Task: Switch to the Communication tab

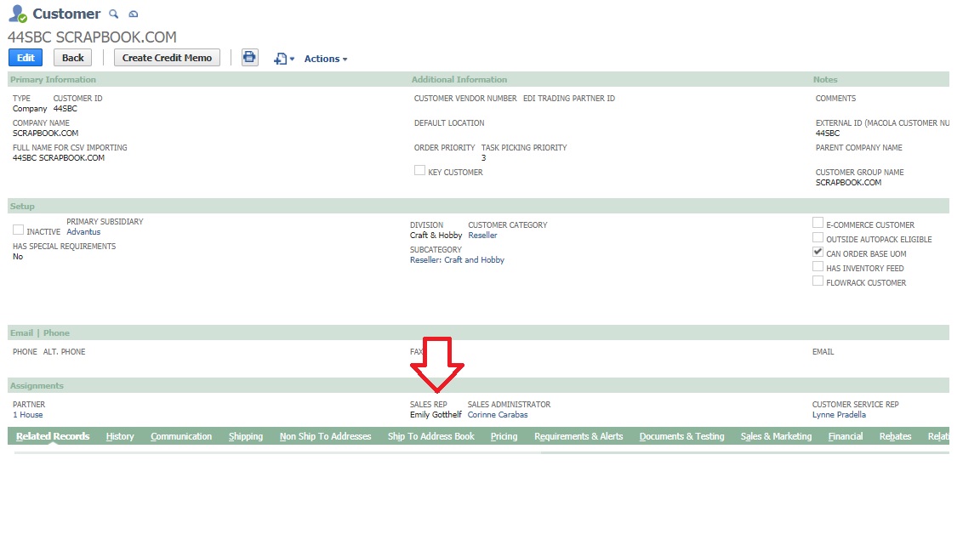Action: pos(181,436)
